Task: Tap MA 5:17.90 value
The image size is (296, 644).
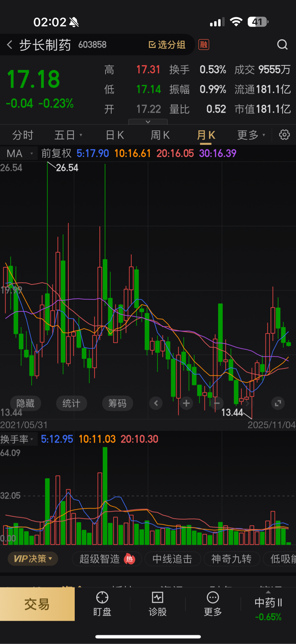Action: [x=92, y=153]
